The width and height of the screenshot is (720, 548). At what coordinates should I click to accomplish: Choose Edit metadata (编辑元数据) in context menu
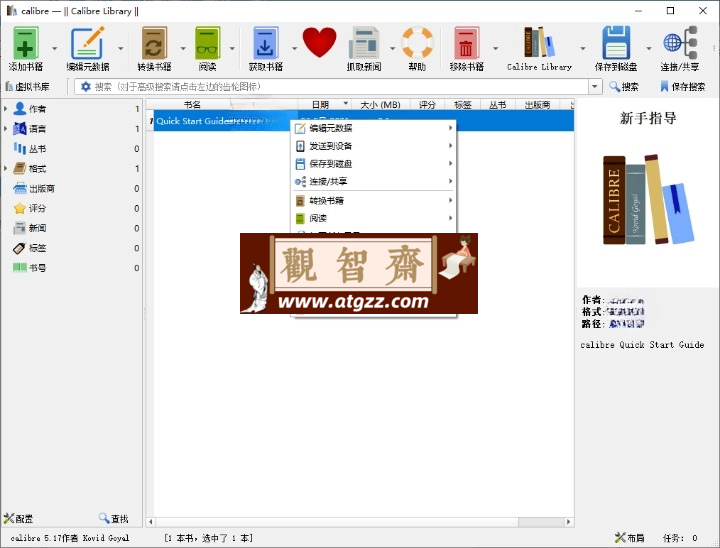[x=373, y=128]
